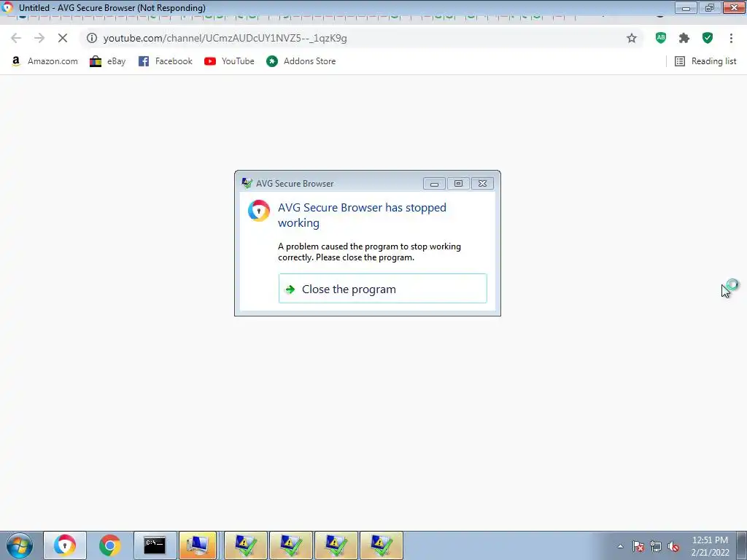Bookmark this page with the star icon
Viewport: 747px width, 560px height.
pyautogui.click(x=631, y=38)
